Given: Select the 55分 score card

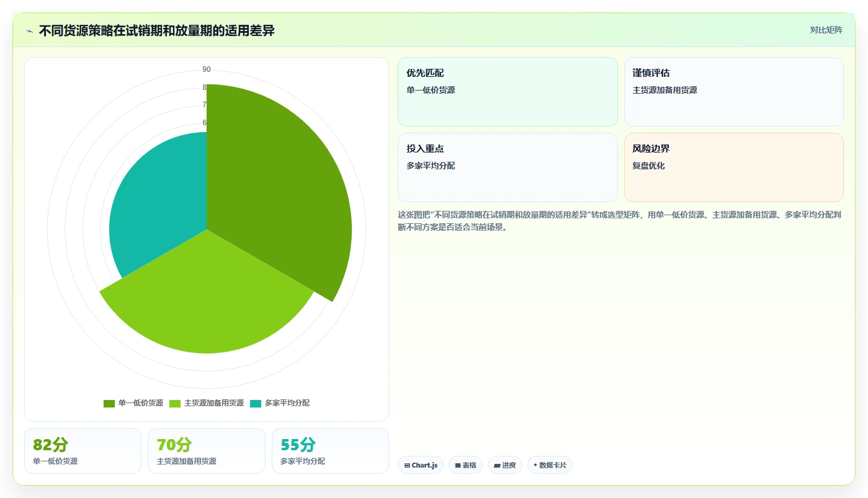Looking at the screenshot, I should coord(330,451).
